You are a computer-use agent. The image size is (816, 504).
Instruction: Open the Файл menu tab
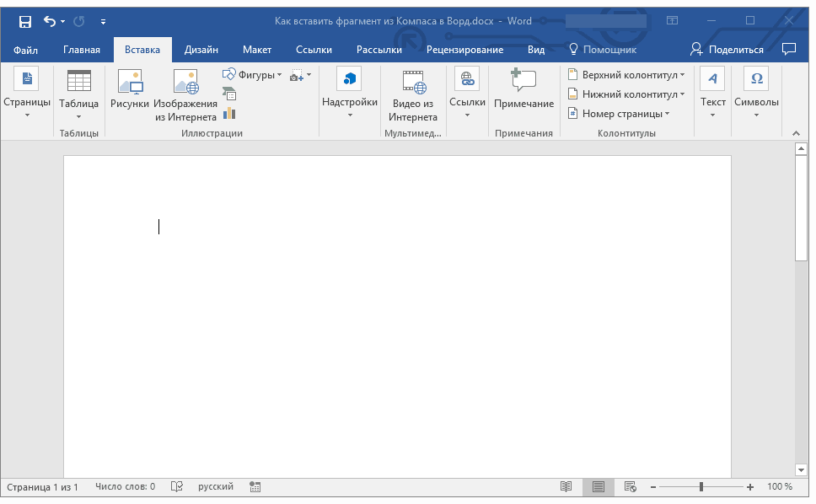click(x=25, y=50)
